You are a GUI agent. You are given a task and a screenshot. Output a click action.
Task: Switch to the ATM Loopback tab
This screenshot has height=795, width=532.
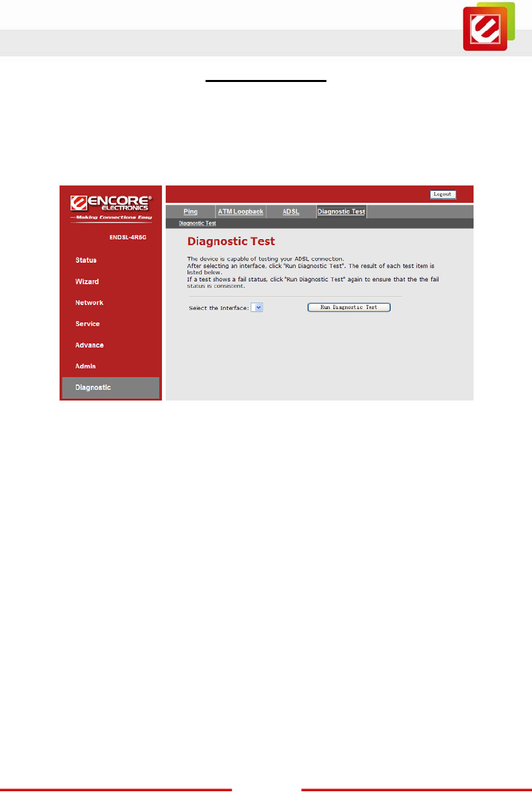click(x=240, y=212)
